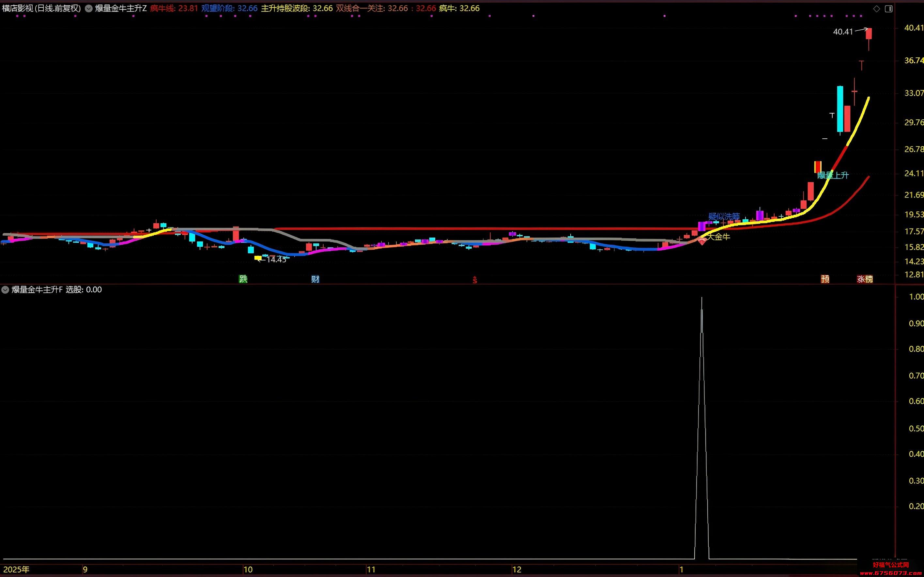Click the 涨 marker icon

(861, 279)
